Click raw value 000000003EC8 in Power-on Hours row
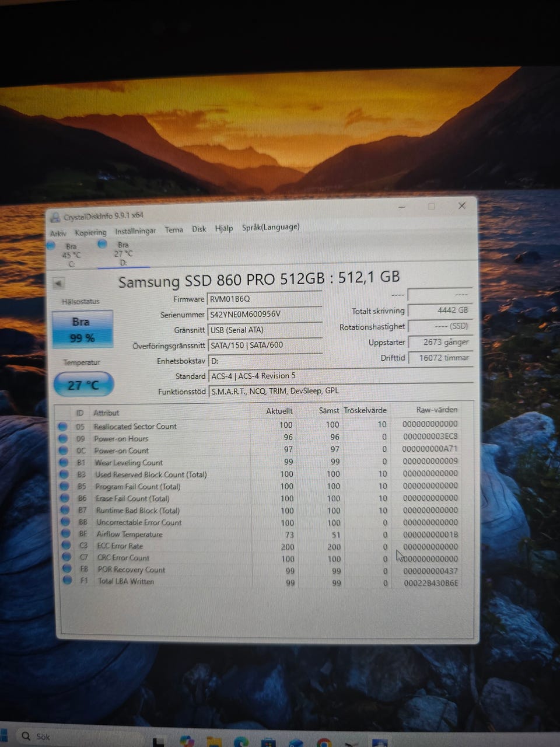Screen dimensions: 560x747 pos(430,437)
